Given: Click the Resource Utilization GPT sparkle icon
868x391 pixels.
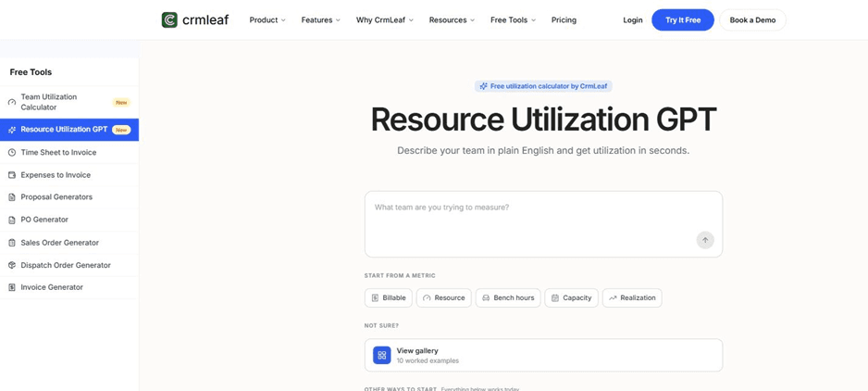Looking at the screenshot, I should 12,130.
